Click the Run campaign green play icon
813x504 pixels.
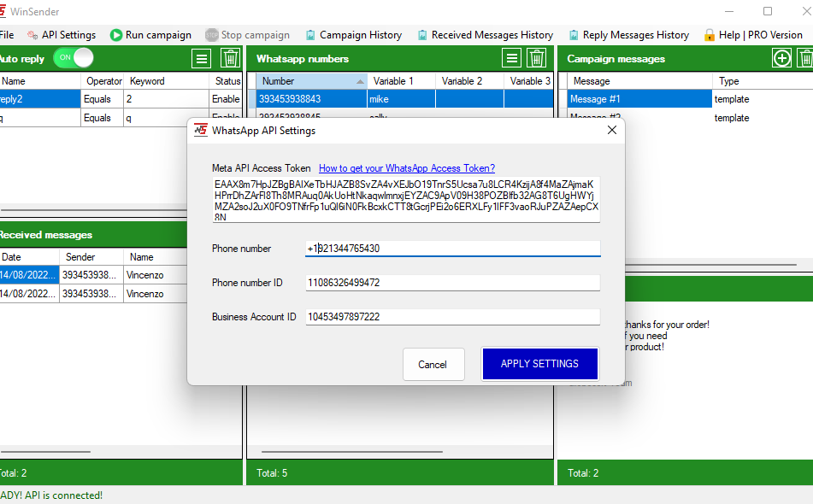(x=116, y=35)
